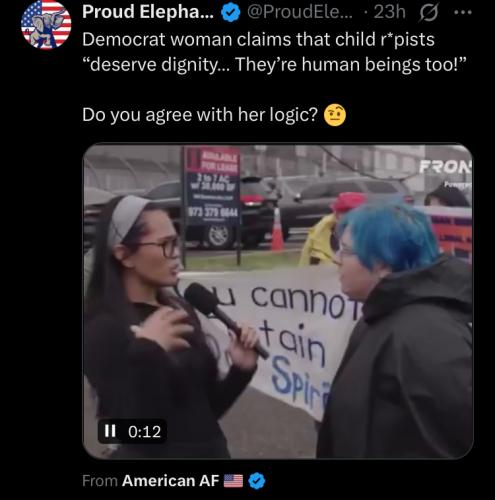Open the @ProudEle... handle link
The image size is (495, 500).
pos(299,12)
